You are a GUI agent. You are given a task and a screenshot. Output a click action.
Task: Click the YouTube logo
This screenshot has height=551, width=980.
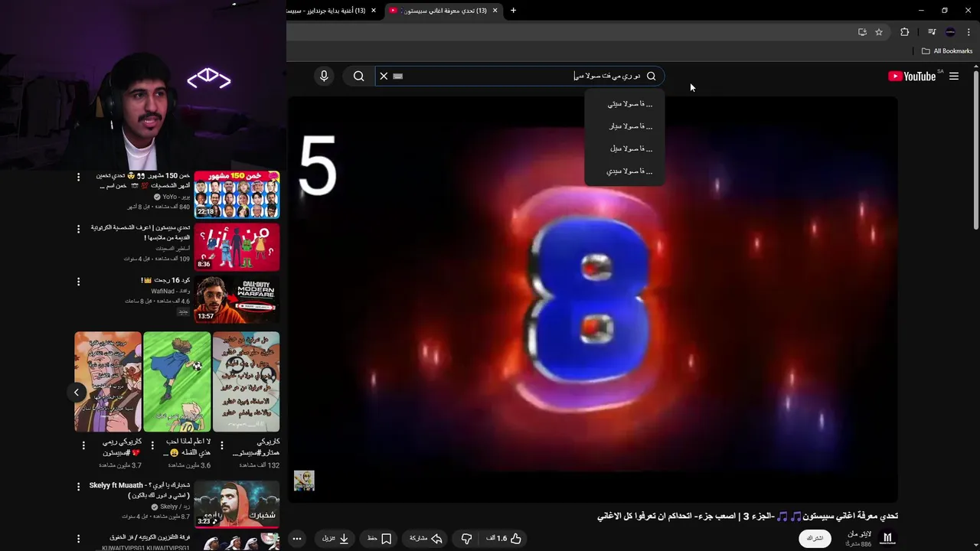[x=912, y=76]
